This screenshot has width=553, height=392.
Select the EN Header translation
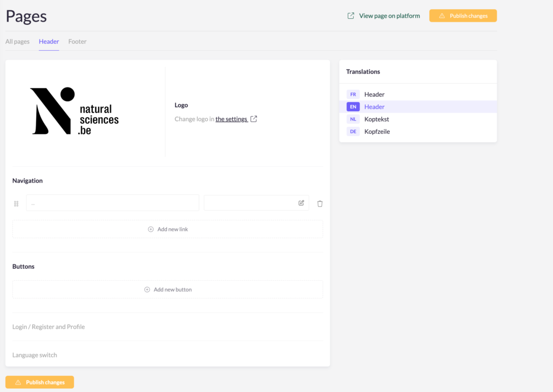[x=374, y=107]
